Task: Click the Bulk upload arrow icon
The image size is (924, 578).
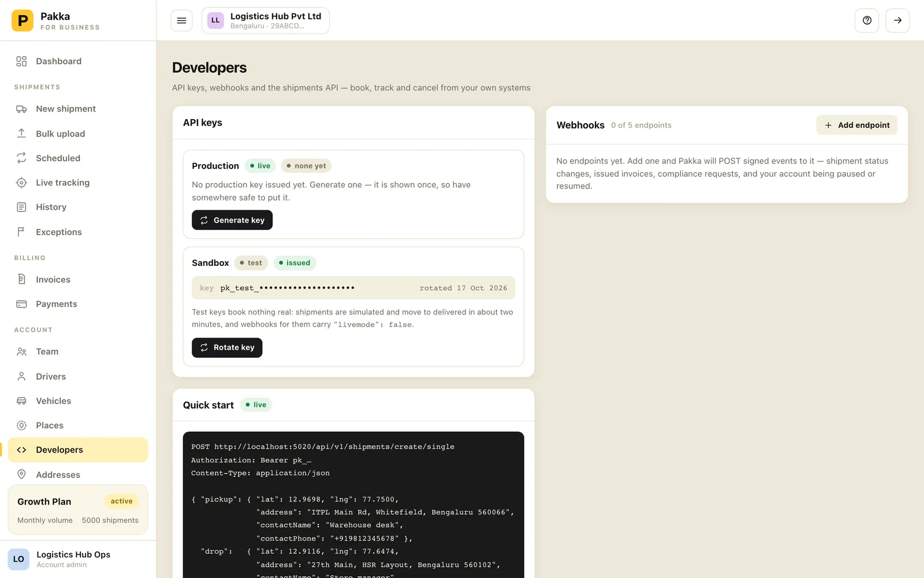Action: click(21, 134)
